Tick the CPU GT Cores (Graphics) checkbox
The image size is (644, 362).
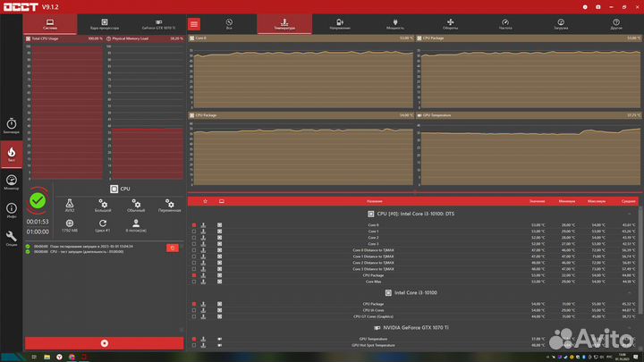pyautogui.click(x=194, y=316)
